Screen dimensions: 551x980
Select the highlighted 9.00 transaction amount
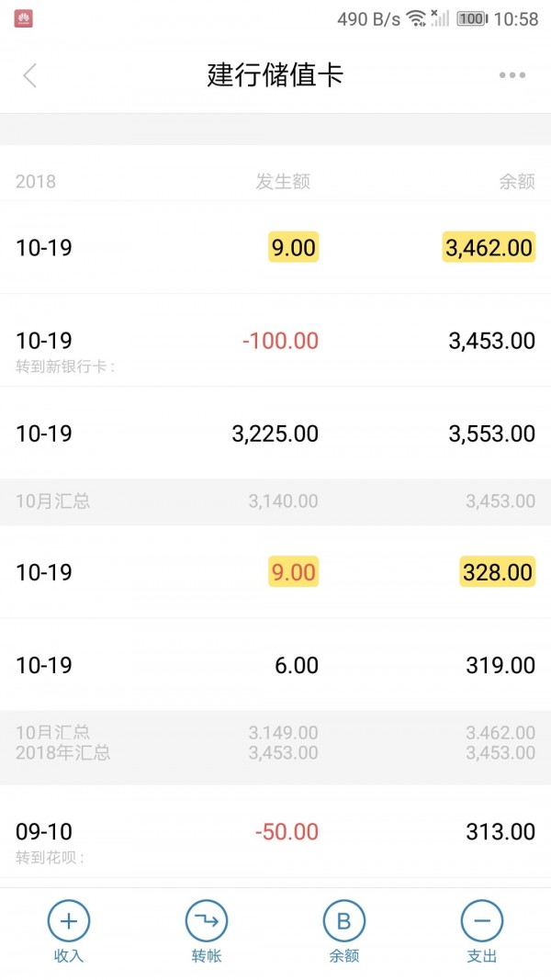pyautogui.click(x=293, y=247)
